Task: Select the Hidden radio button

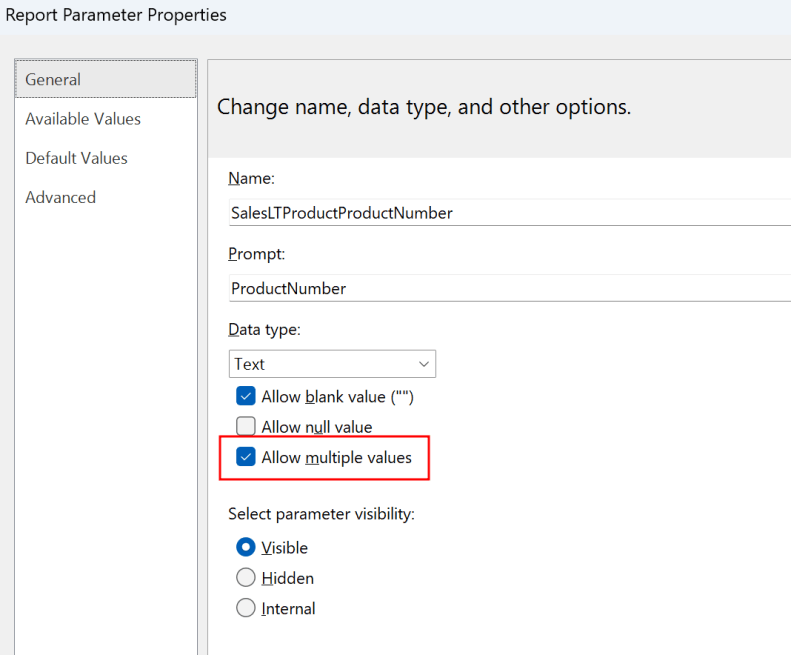Action: point(246,578)
